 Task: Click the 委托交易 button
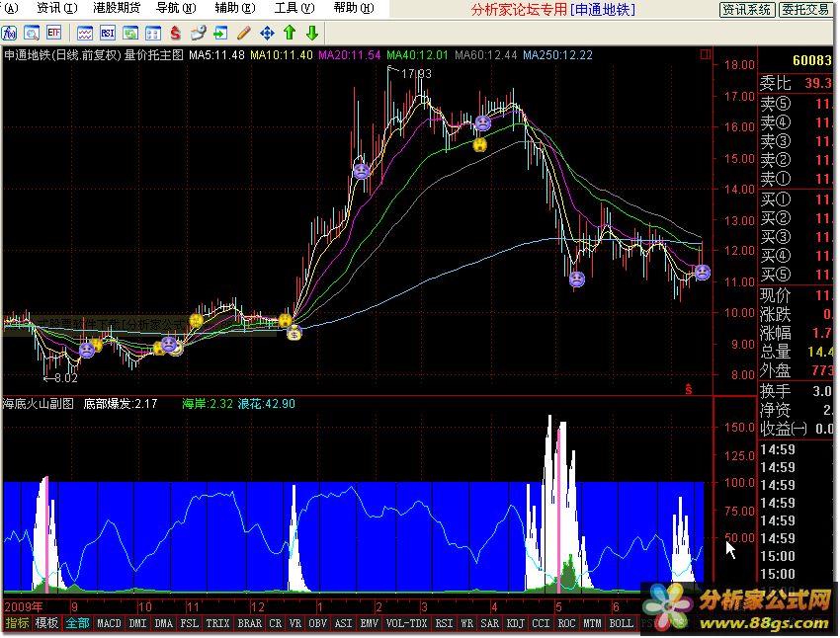805,10
